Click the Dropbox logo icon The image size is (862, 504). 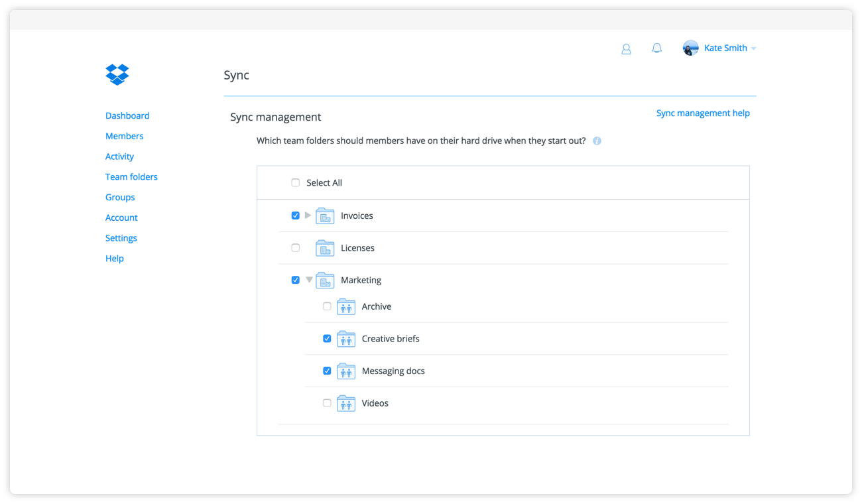117,74
